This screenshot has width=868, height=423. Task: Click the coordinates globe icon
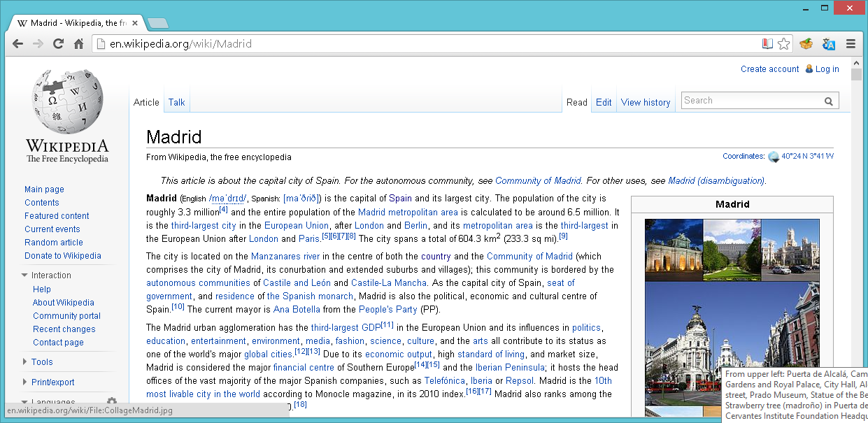[x=774, y=157]
